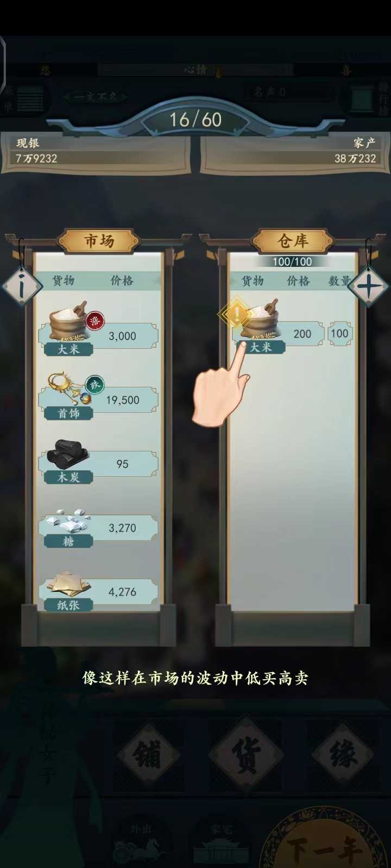Choose the charcoal 木炭 goods icon
Viewport: 391px width, 868px height.
[67, 454]
